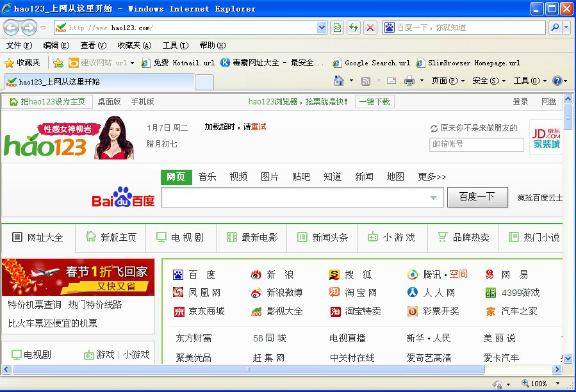Open the 100% zoom level control
This screenshot has width=576, height=392.
coord(538,383)
